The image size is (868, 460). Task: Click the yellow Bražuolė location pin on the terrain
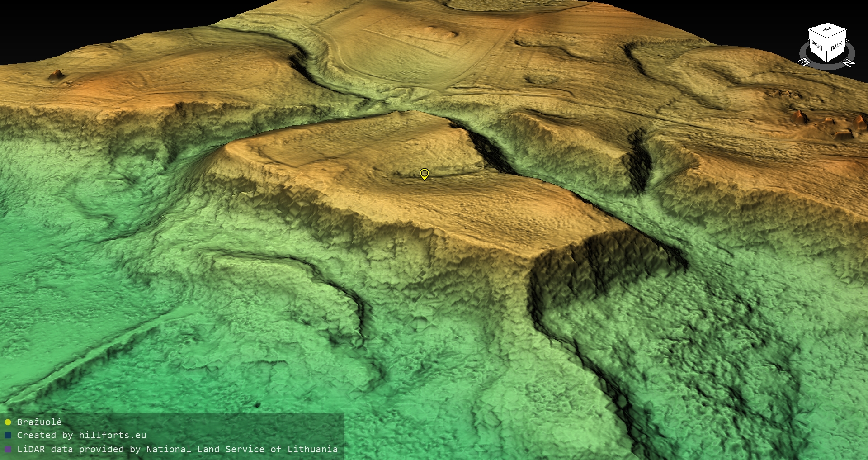pyautogui.click(x=424, y=174)
